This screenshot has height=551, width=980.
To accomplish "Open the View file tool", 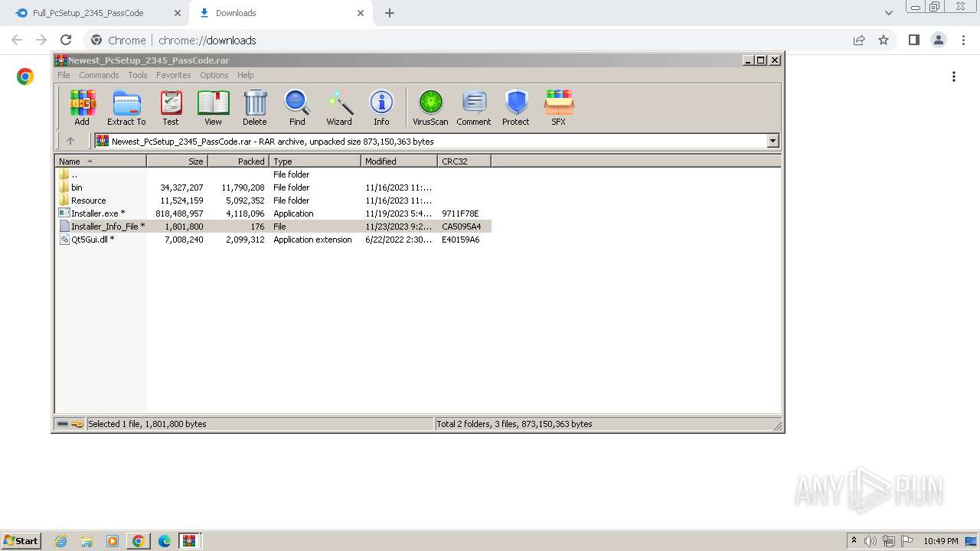I will point(213,107).
